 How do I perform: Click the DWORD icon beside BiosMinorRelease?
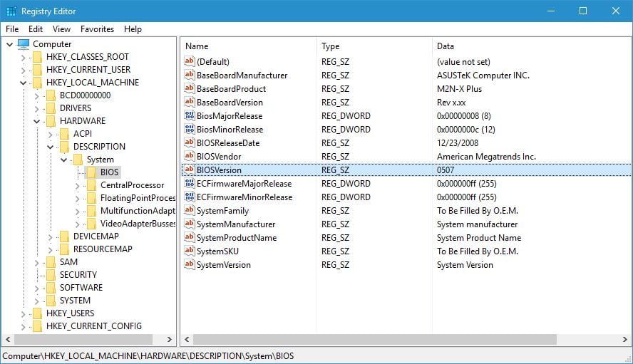[x=190, y=129]
